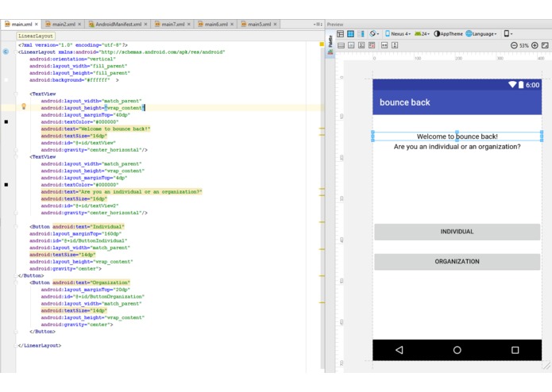
Task: Close the main2.xml tab
Action: pyautogui.click(x=79, y=25)
